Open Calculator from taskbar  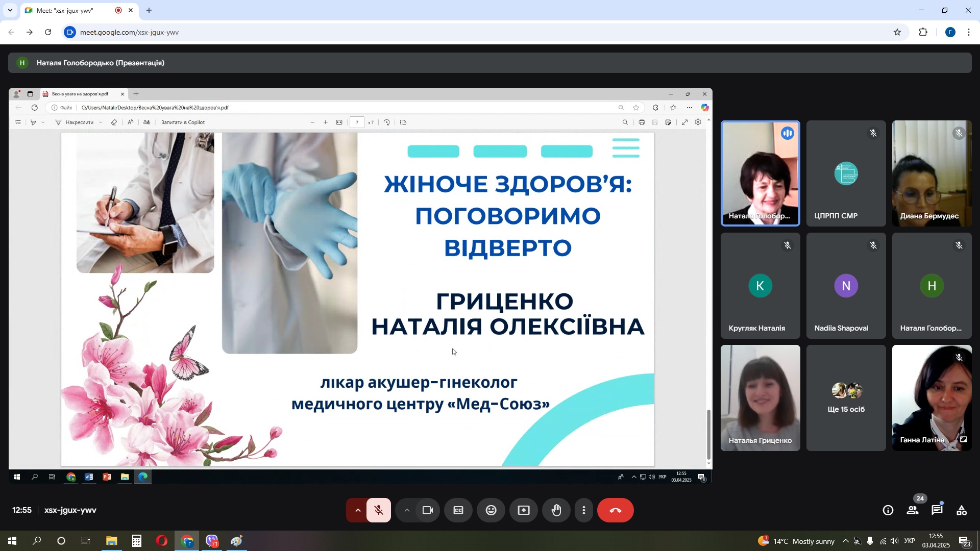click(x=136, y=541)
